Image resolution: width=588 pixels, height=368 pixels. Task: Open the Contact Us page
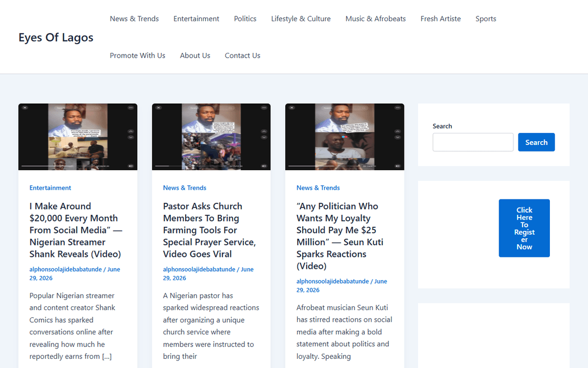(x=243, y=56)
